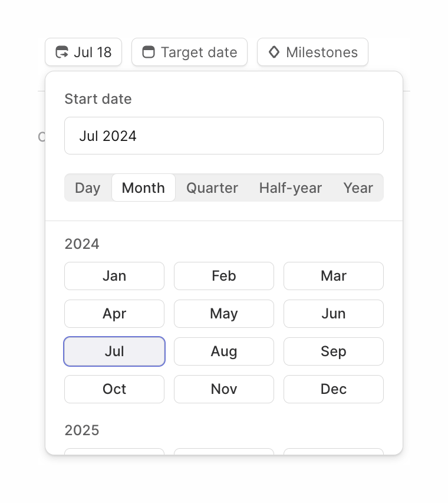Screen dimensions: 448x503
Task: Select Jun 2024
Action: point(333,314)
